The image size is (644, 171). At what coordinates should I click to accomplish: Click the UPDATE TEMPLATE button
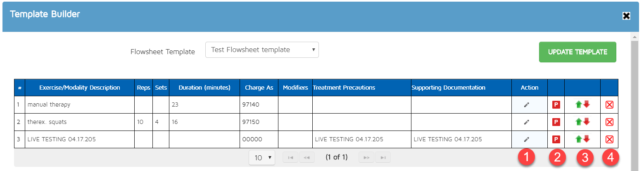(577, 52)
